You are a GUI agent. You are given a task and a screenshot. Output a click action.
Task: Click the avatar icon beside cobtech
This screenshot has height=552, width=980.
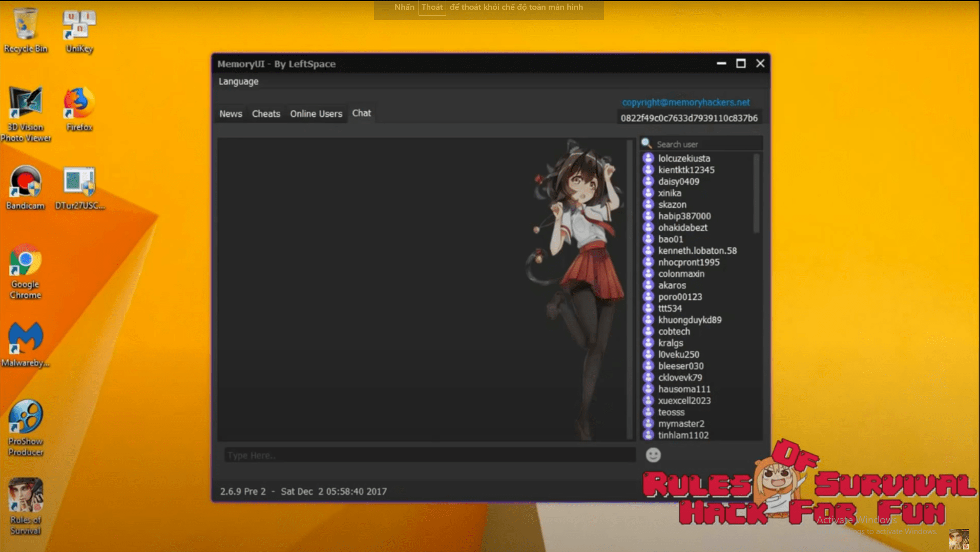point(648,331)
